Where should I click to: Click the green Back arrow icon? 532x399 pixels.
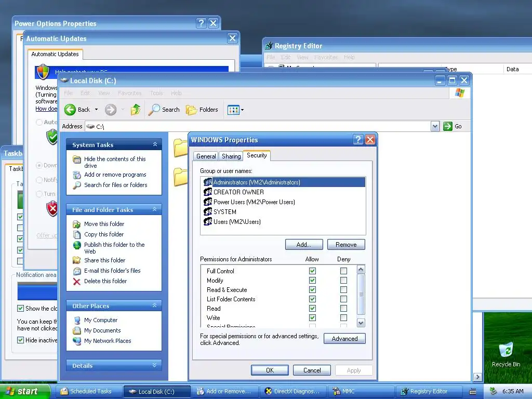click(70, 110)
